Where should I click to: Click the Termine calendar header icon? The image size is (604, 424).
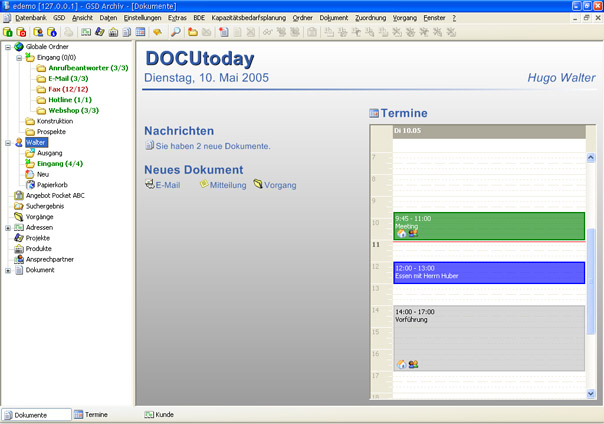pos(374,114)
